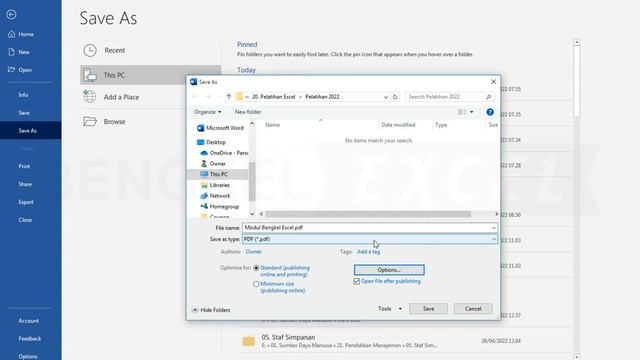Select Share in the backstage sidebar
The height and width of the screenshot is (360, 640).
[x=25, y=184]
